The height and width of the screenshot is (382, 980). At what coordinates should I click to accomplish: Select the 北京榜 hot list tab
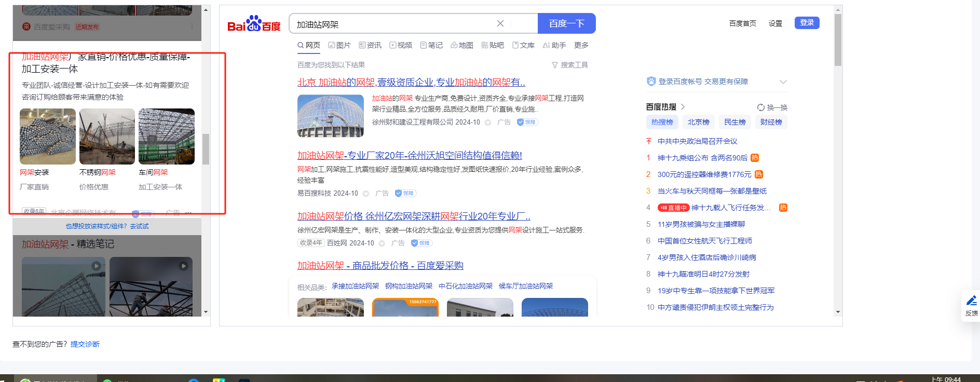(698, 122)
